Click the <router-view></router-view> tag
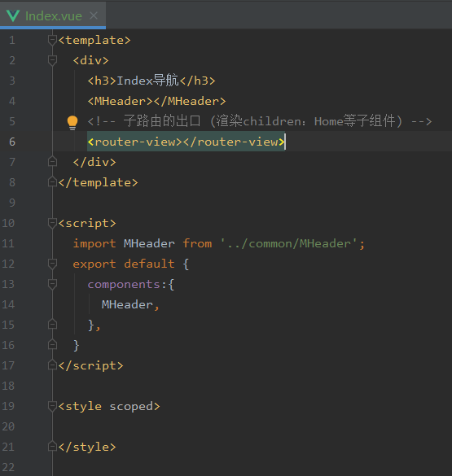The height and width of the screenshot is (476, 452). tap(187, 142)
